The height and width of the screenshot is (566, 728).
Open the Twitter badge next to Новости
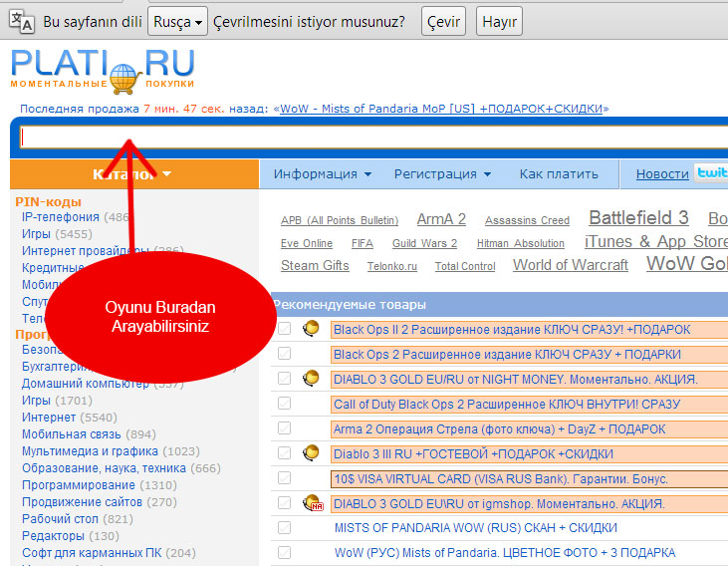[x=711, y=172]
